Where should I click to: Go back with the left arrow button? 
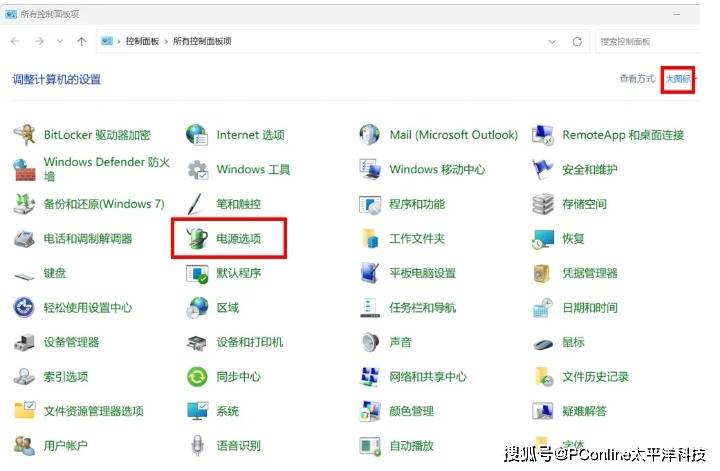15,41
